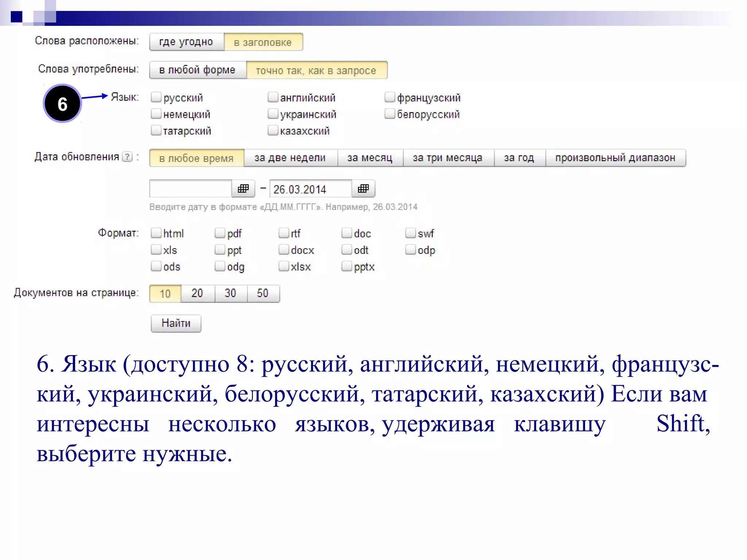The image size is (747, 560).
Task: Enable the odg format checkbox
Action: tap(220, 266)
